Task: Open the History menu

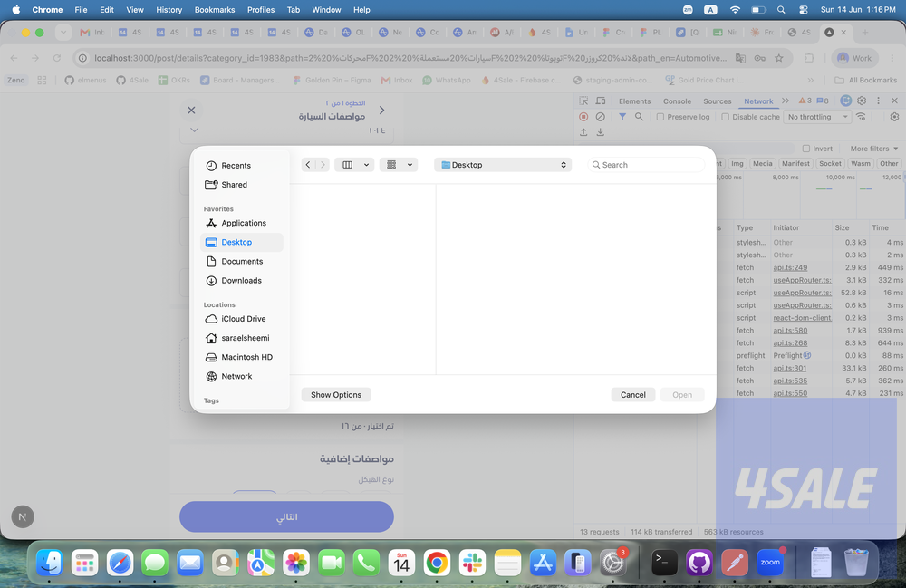Action: [169, 10]
